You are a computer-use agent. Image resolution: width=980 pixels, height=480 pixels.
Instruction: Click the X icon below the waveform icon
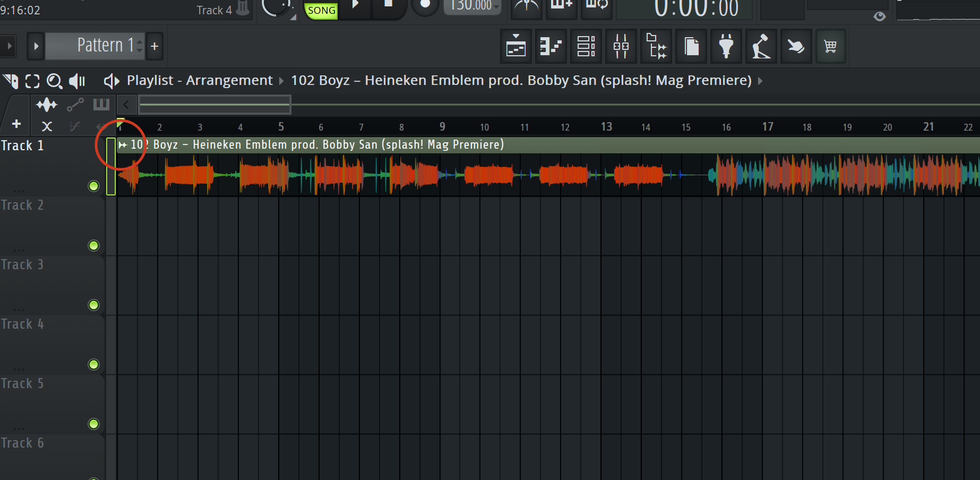coord(47,126)
